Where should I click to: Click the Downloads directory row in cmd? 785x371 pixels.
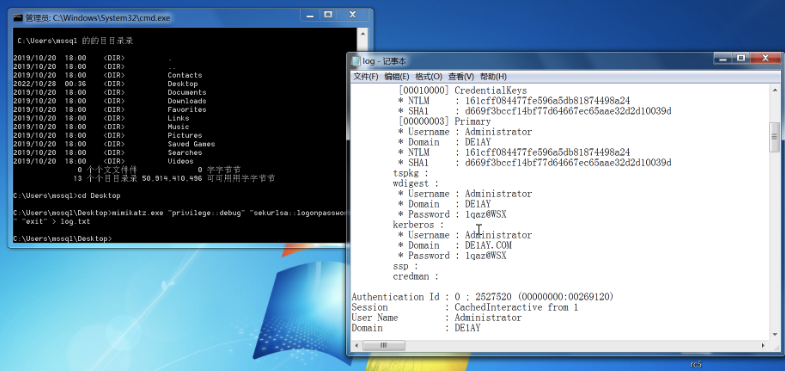tap(110, 101)
